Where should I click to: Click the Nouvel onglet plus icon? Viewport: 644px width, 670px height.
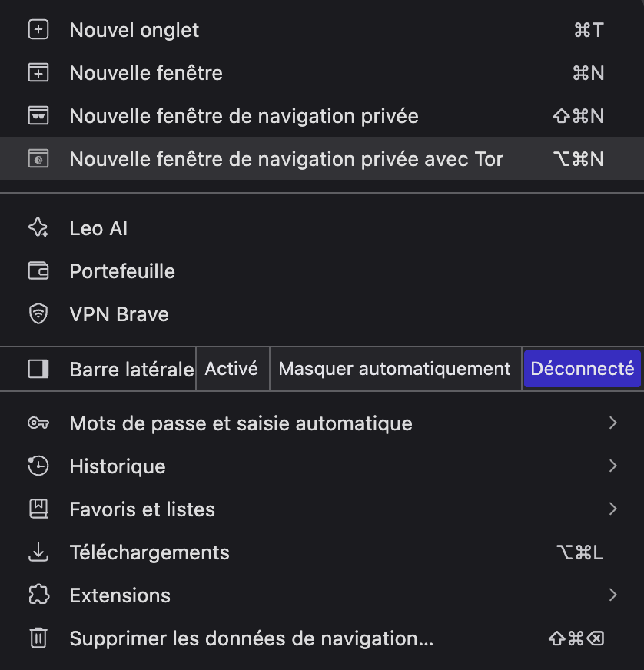tap(38, 30)
